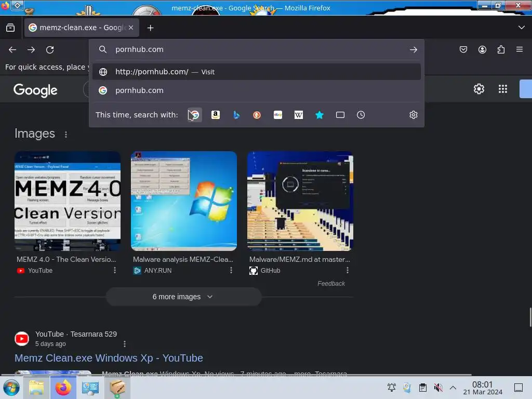The image size is (532, 399).
Task: Open package installer taskbar icon
Action: click(117, 388)
